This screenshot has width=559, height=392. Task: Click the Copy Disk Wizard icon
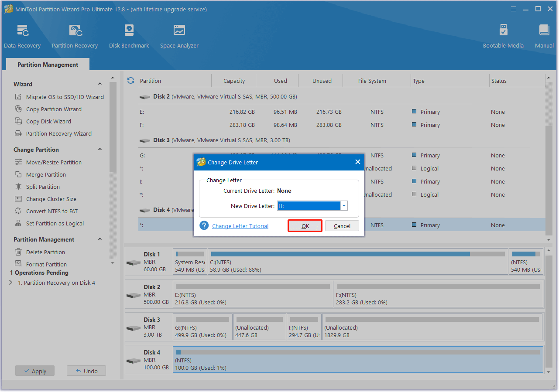tap(18, 121)
